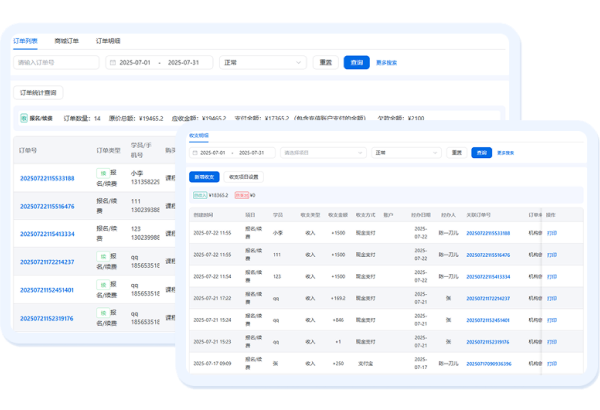Click green 续 tag beside order 20250722115533188
This screenshot has width=600, height=410.
[x=103, y=173]
